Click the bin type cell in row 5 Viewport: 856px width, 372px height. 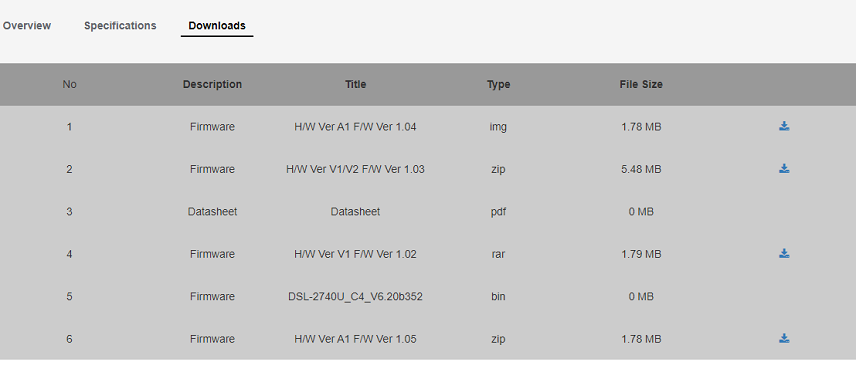pos(498,297)
